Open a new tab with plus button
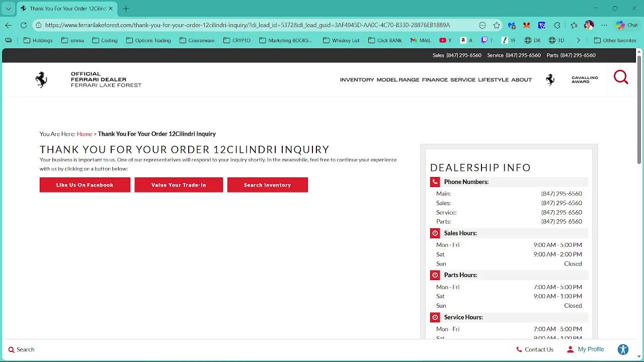The width and height of the screenshot is (644, 362). tap(126, 9)
